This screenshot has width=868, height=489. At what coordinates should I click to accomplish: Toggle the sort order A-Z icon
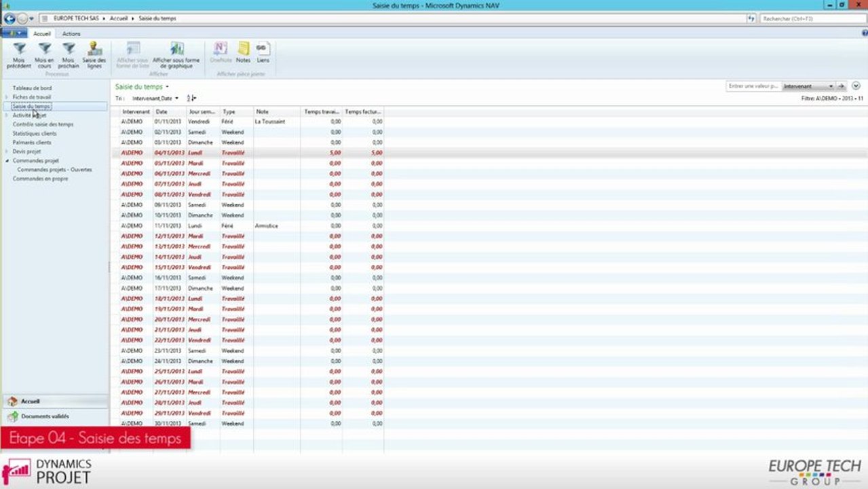(x=191, y=98)
